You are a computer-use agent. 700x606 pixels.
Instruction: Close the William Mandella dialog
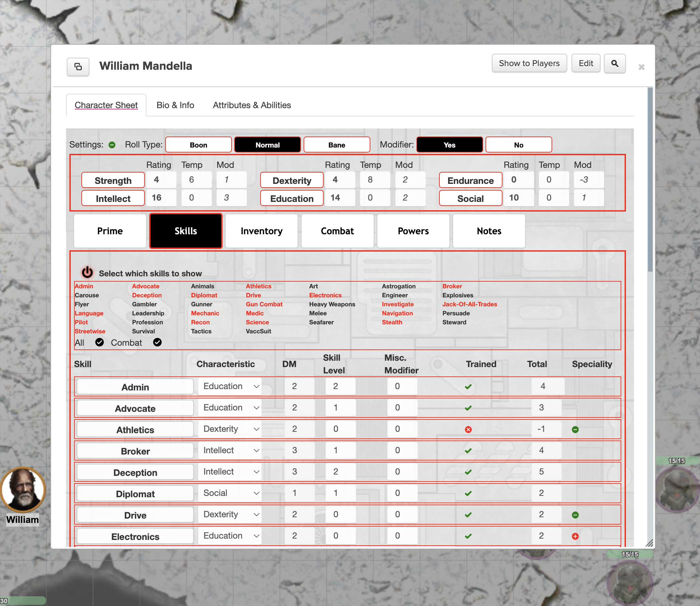pyautogui.click(x=641, y=67)
